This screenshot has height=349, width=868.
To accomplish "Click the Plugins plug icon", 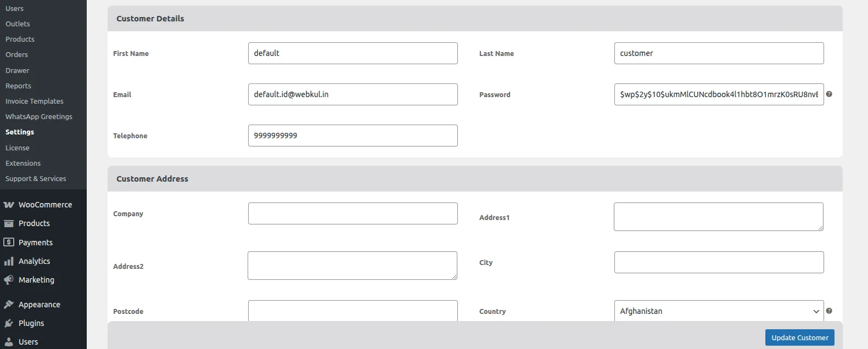I will 9,323.
